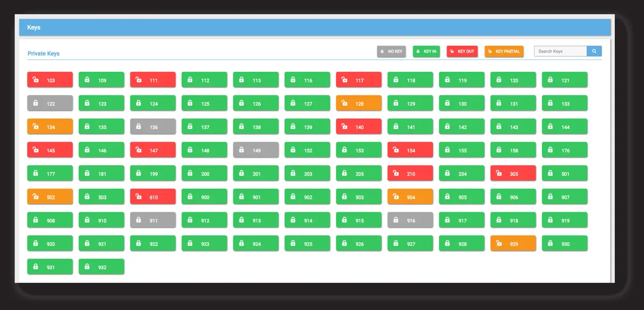Viewport: 644px width, 310px height.
Task: Select gray key 149 tile
Action: pos(256,150)
